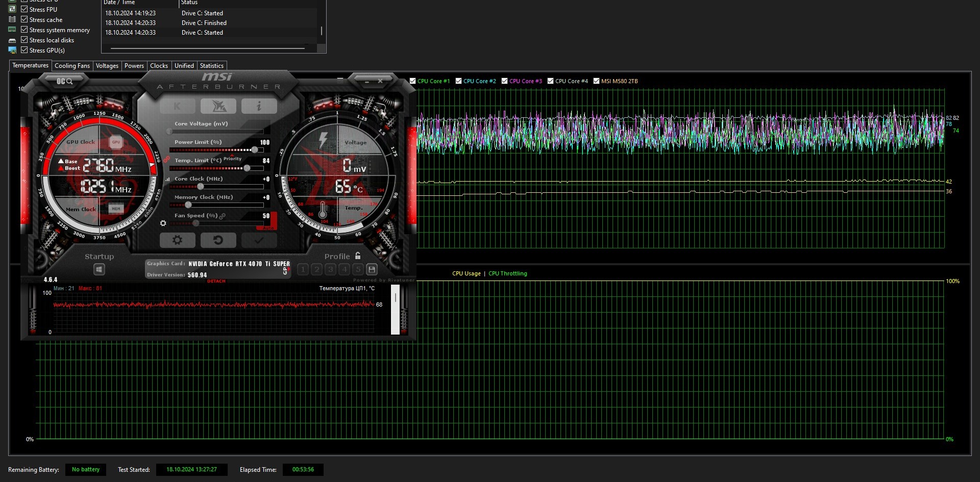
Task: Hide CPU Core #4 graph line
Action: pyautogui.click(x=550, y=81)
